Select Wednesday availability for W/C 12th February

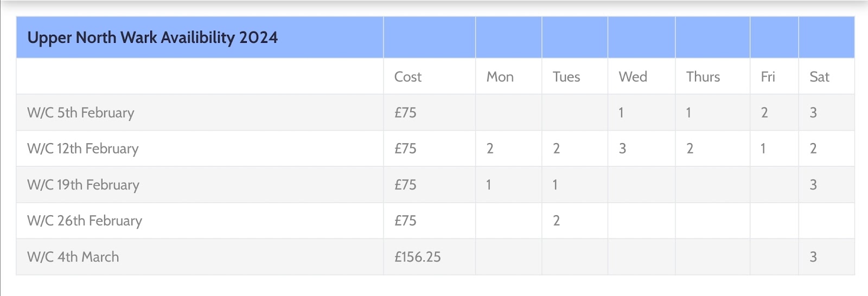click(622, 149)
